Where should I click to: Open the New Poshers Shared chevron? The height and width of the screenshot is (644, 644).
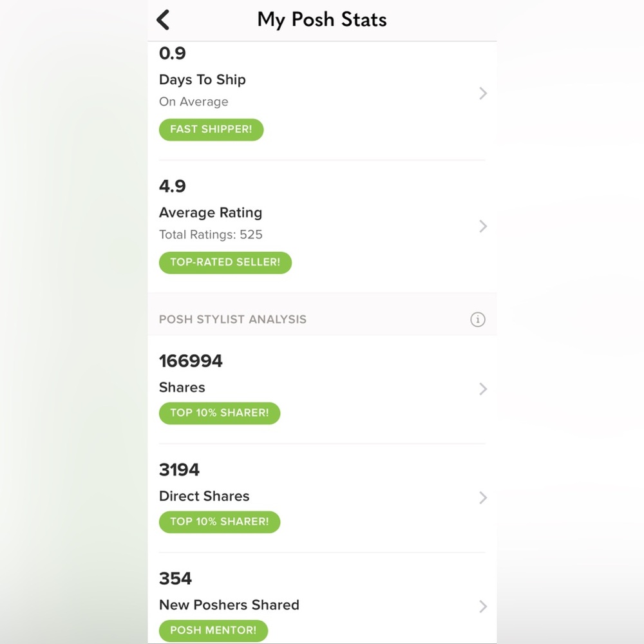click(483, 606)
